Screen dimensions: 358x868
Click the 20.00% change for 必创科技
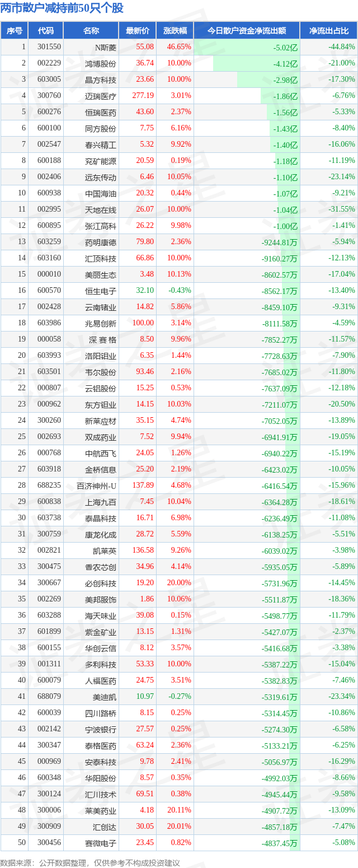tap(179, 583)
